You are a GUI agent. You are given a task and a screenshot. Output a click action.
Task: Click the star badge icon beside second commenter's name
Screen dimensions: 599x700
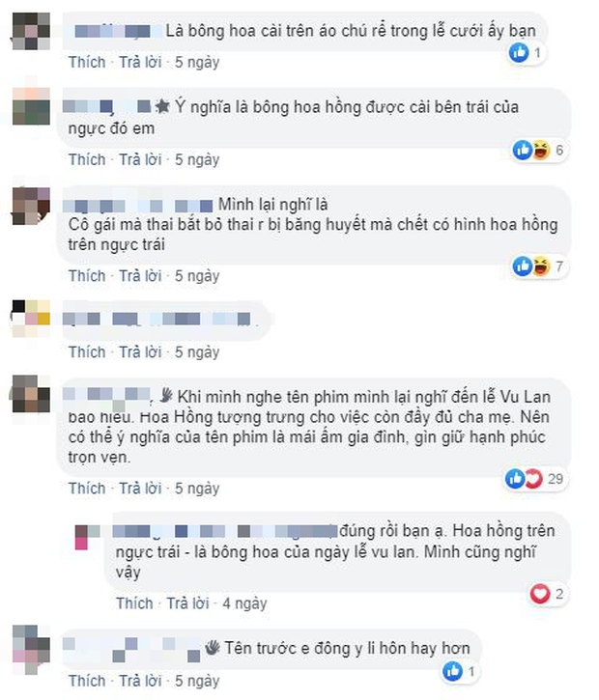pyautogui.click(x=162, y=106)
